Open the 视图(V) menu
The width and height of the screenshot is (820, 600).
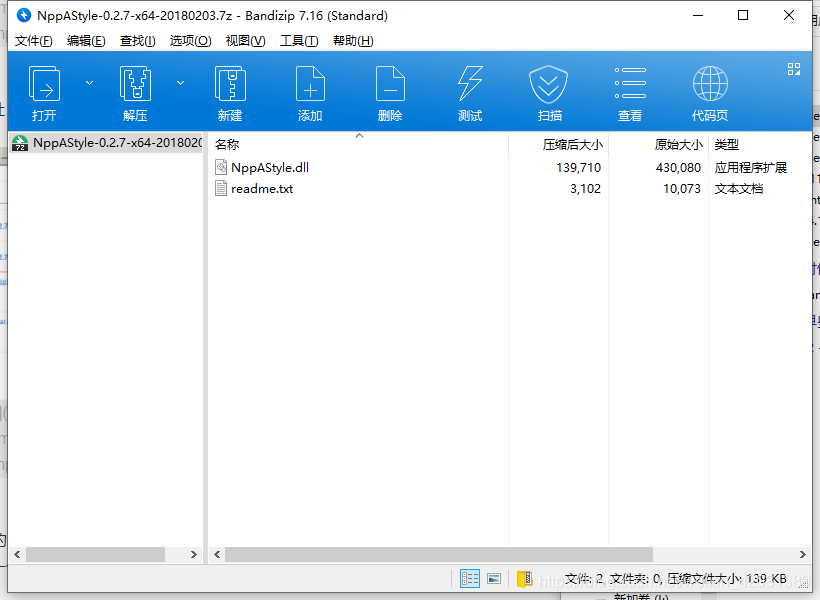[x=246, y=41]
